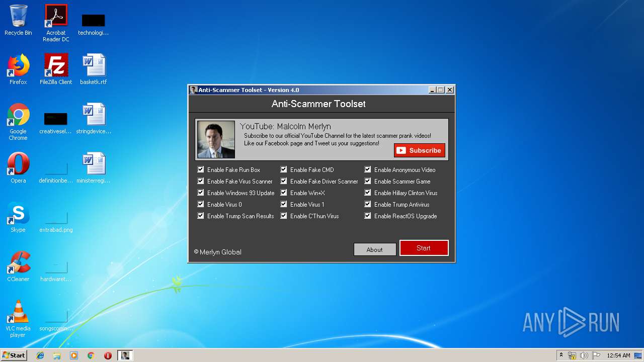Click the YouTube Subscribe button

click(419, 150)
